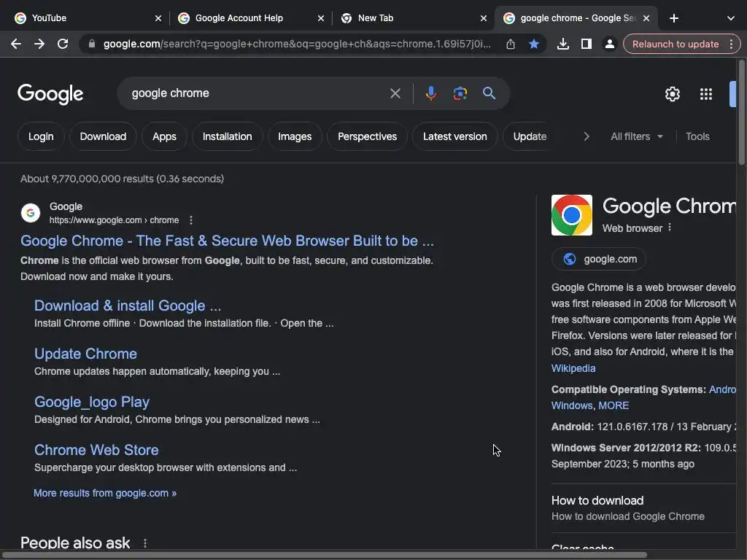Image resolution: width=747 pixels, height=560 pixels.
Task: Search by image with Google Lens icon
Action: click(460, 93)
